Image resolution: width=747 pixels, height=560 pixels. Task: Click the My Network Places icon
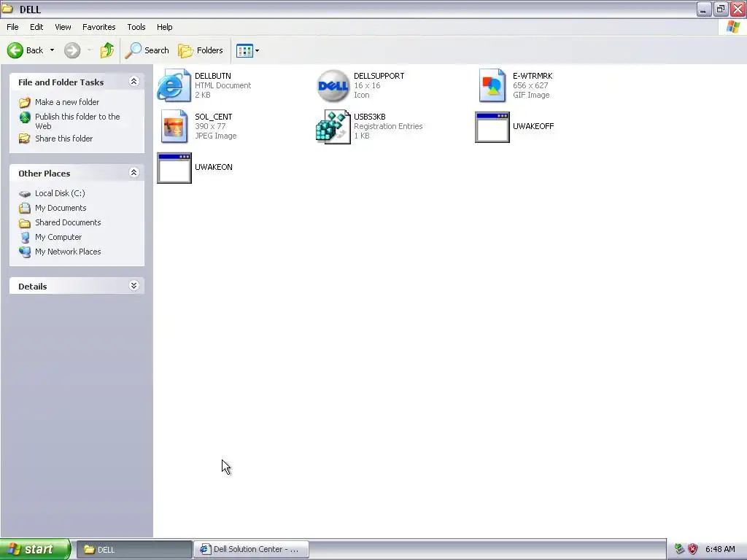[25, 252]
